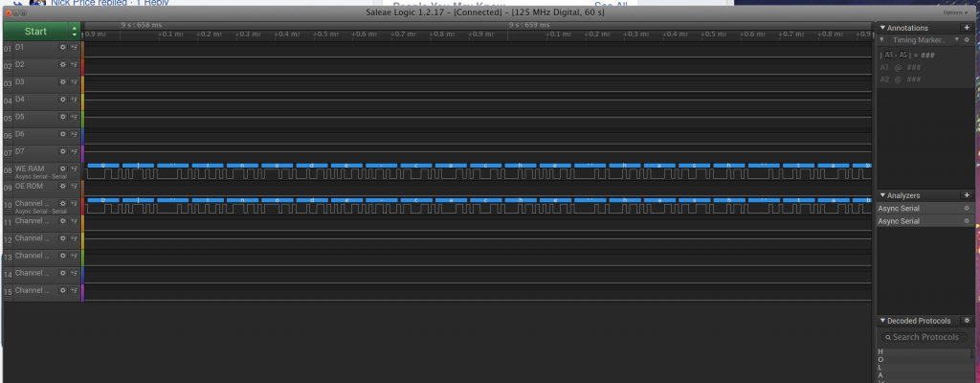The height and width of the screenshot is (383, 980).
Task: Open settings gear for OE ROM channel
Action: coord(62,187)
